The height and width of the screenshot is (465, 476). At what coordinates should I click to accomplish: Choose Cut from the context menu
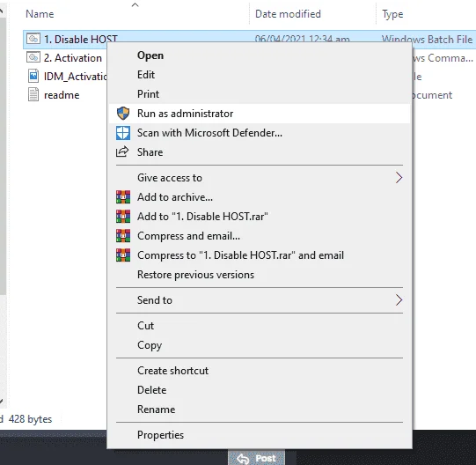260,326
